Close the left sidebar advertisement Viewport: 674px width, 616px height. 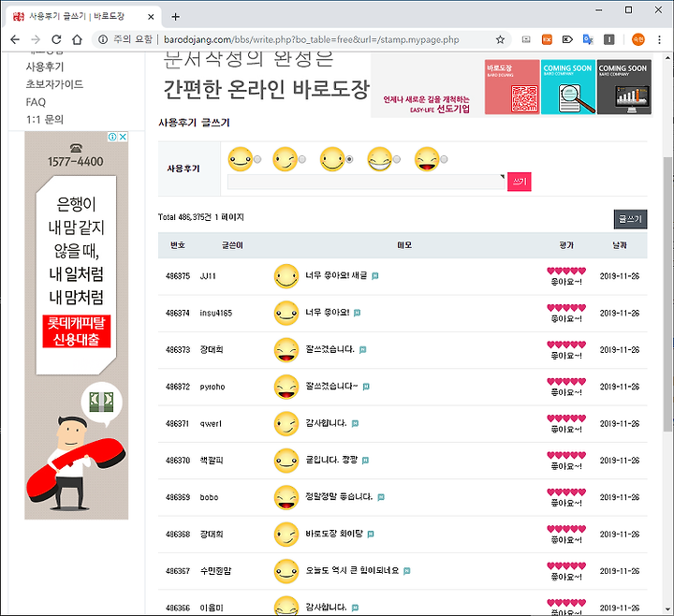click(123, 137)
